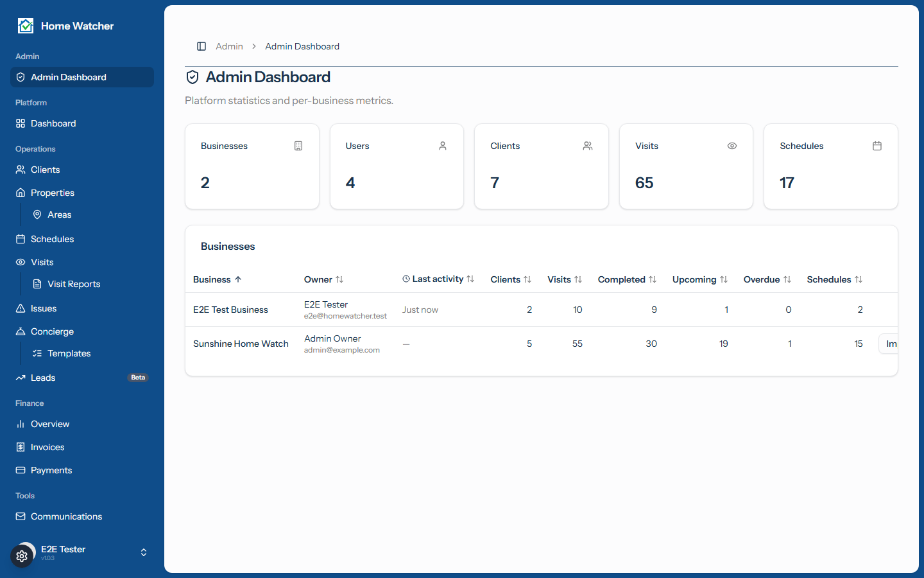Click the checklist icon beside Templates
924x578 pixels.
pos(37,353)
